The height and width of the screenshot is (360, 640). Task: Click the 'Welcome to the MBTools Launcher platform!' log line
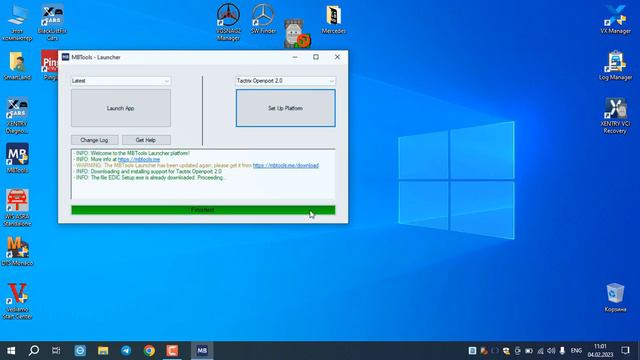131,153
